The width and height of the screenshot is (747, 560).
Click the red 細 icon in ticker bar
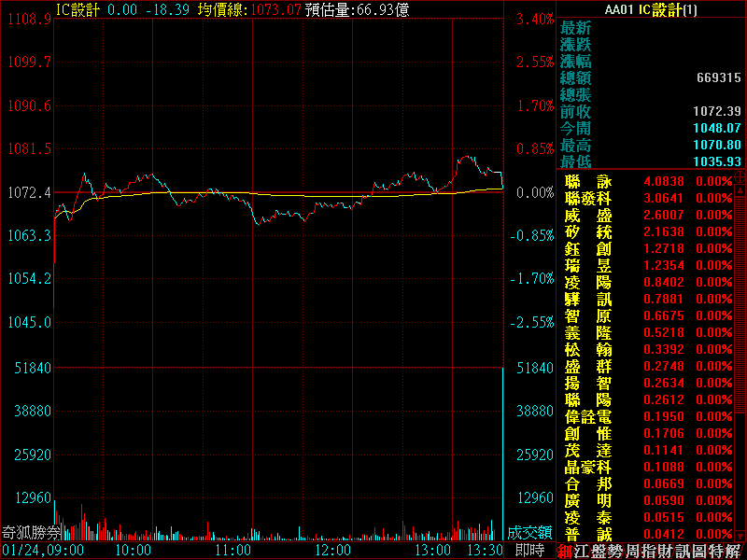point(567,551)
